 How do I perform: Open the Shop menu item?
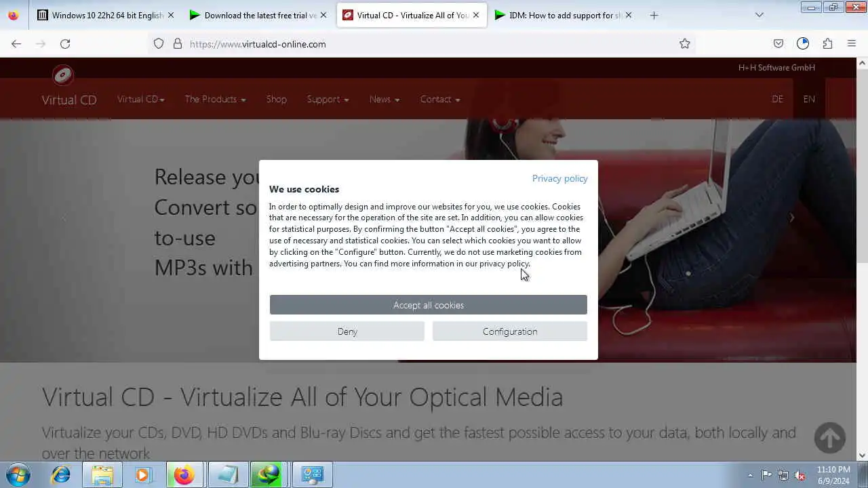pos(276,99)
